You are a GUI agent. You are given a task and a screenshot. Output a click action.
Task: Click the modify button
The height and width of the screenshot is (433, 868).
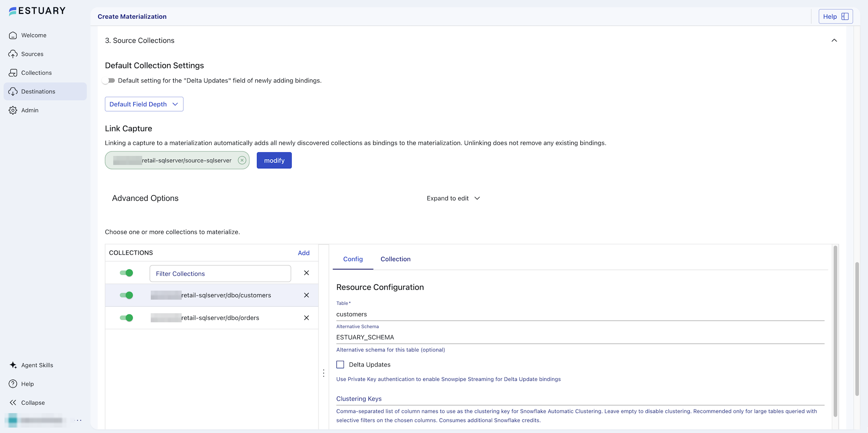[274, 161]
